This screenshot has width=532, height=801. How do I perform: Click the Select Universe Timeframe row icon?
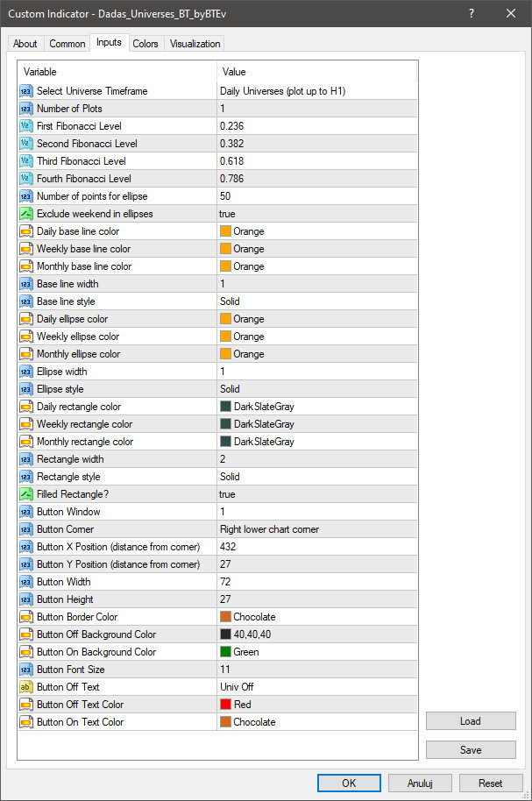click(x=25, y=91)
